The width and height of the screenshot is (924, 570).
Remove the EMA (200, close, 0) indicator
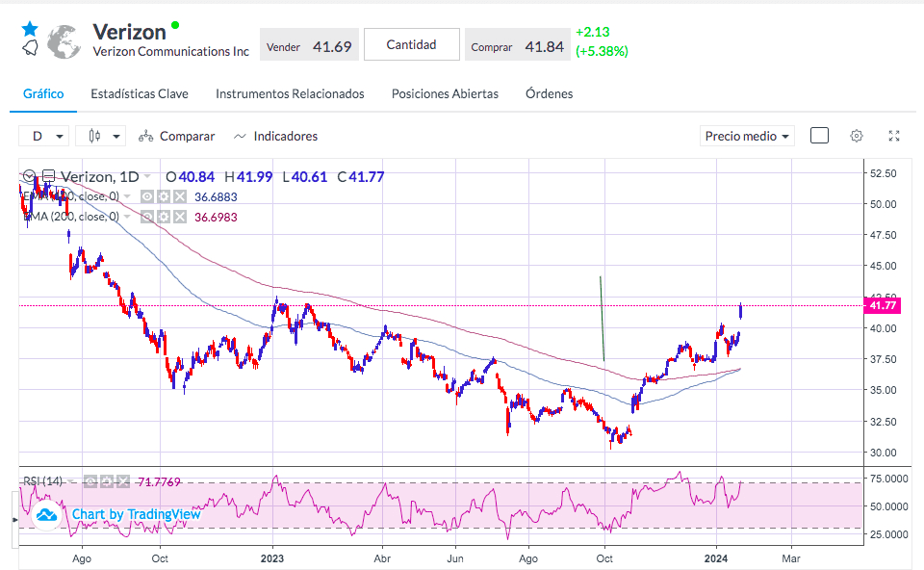(180, 217)
